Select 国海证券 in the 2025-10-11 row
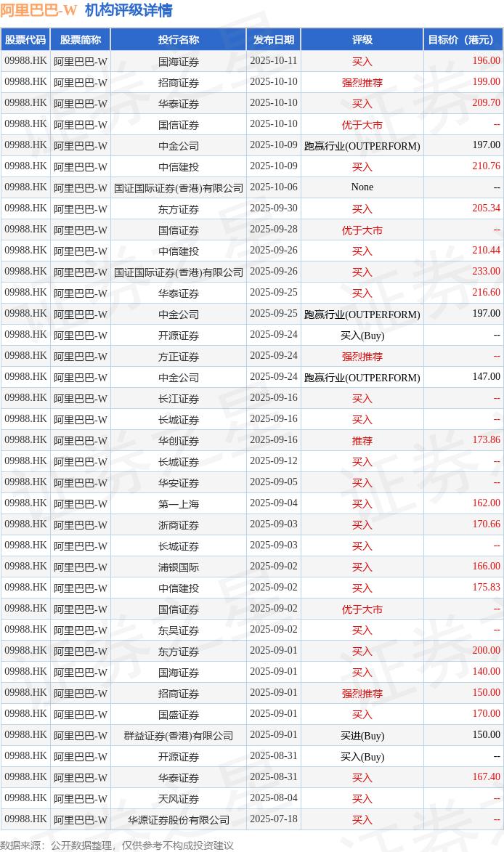Viewport: 504px width, 852px height. 179,62
